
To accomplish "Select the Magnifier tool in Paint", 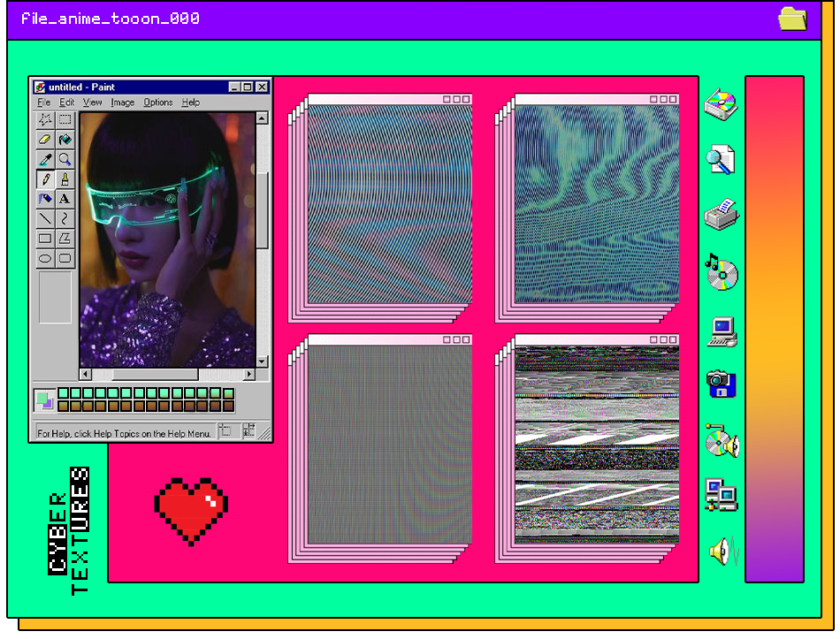I will click(x=65, y=159).
